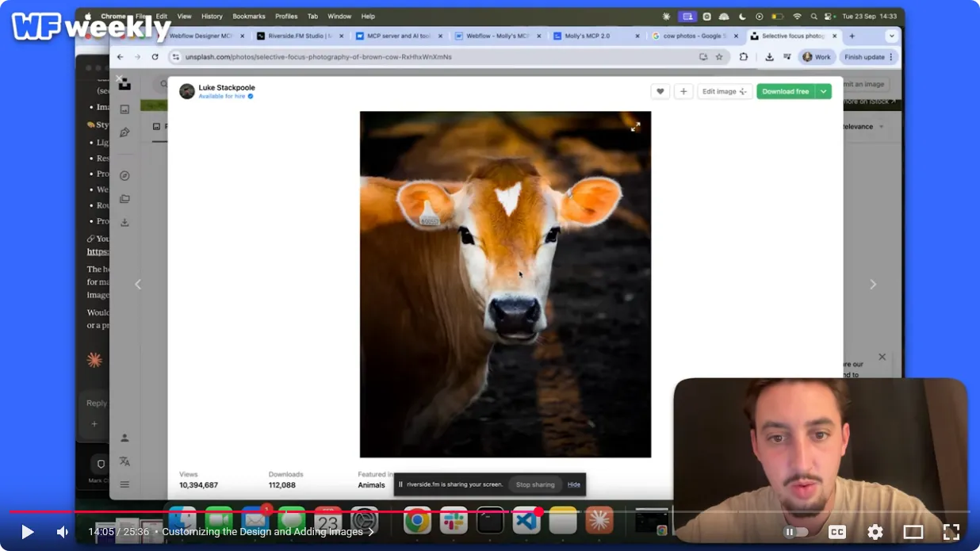Screen dimensions: 980x551
Task: Go to previous photo with left chevron
Action: pyautogui.click(x=138, y=284)
